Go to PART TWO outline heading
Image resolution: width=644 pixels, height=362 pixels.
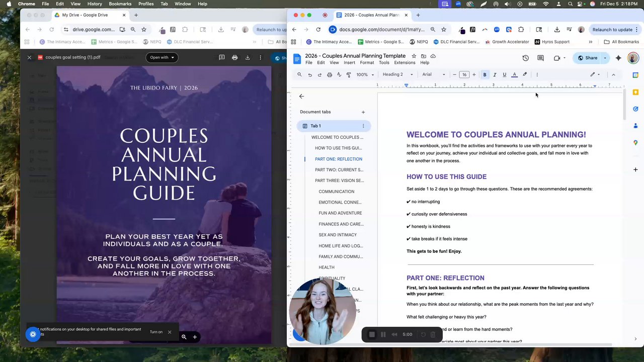[x=339, y=170]
